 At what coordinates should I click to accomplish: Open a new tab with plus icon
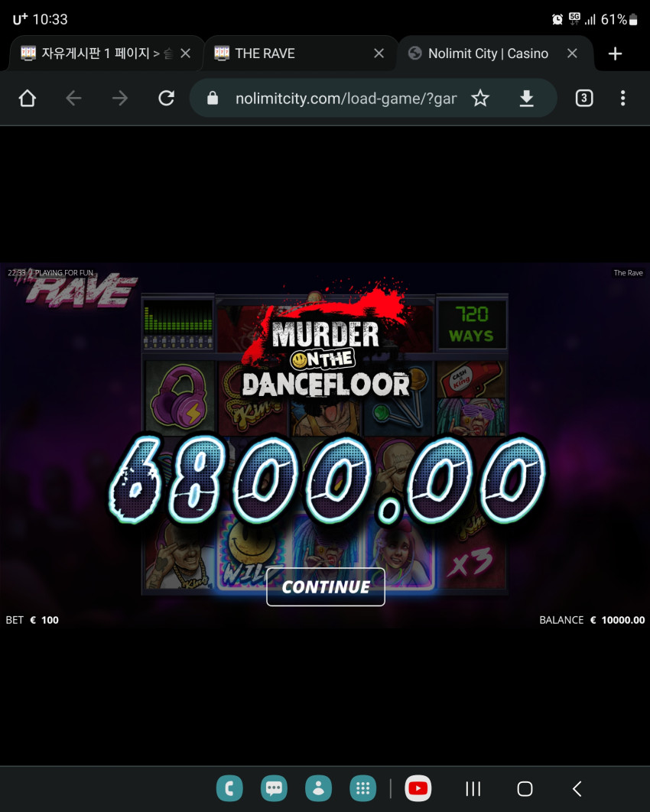point(615,54)
